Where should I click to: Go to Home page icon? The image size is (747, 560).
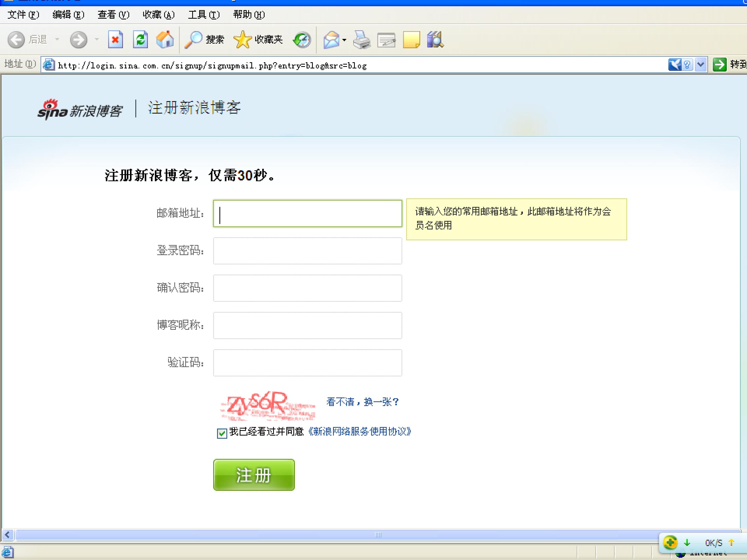(x=165, y=39)
